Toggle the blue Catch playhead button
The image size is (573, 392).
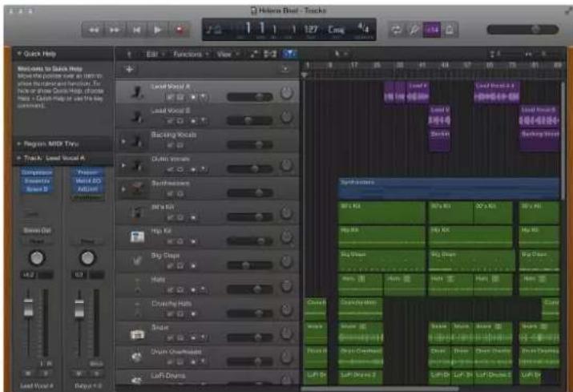tap(290, 55)
